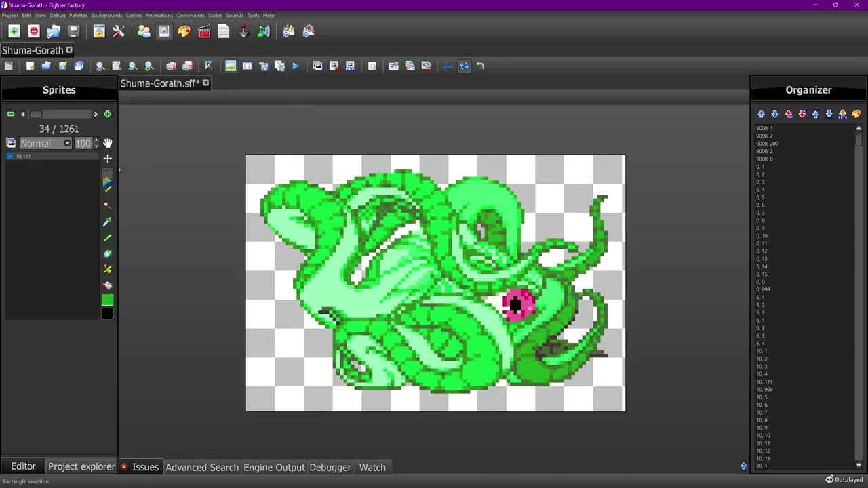868x488 pixels.
Task: Open the Animations menu
Action: coord(159,15)
